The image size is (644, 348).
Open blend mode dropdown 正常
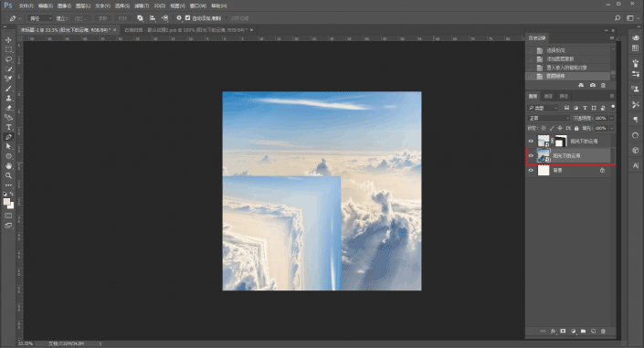pyautogui.click(x=548, y=118)
